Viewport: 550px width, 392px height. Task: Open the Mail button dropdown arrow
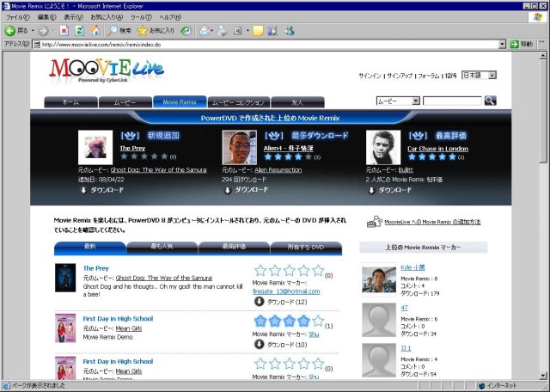[212, 31]
